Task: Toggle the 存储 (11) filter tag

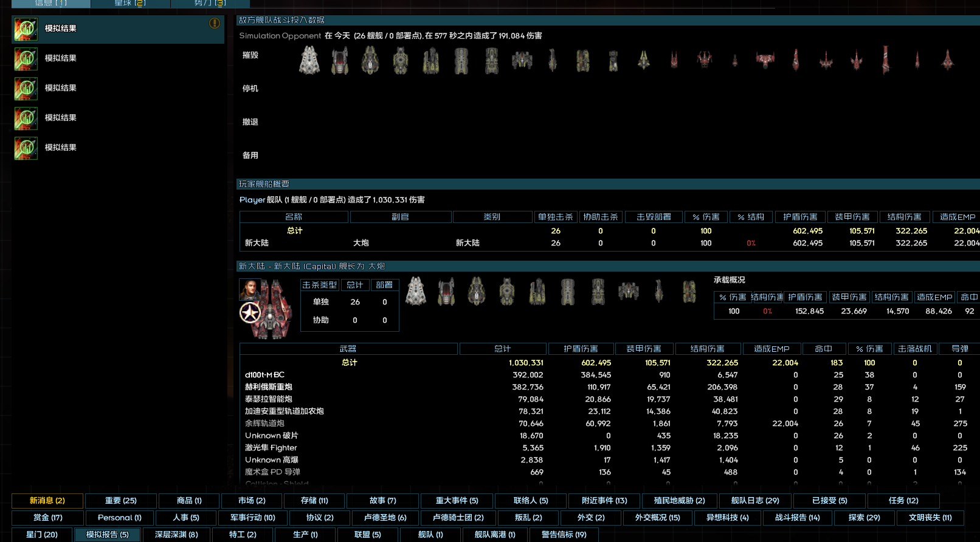Action: coord(314,501)
